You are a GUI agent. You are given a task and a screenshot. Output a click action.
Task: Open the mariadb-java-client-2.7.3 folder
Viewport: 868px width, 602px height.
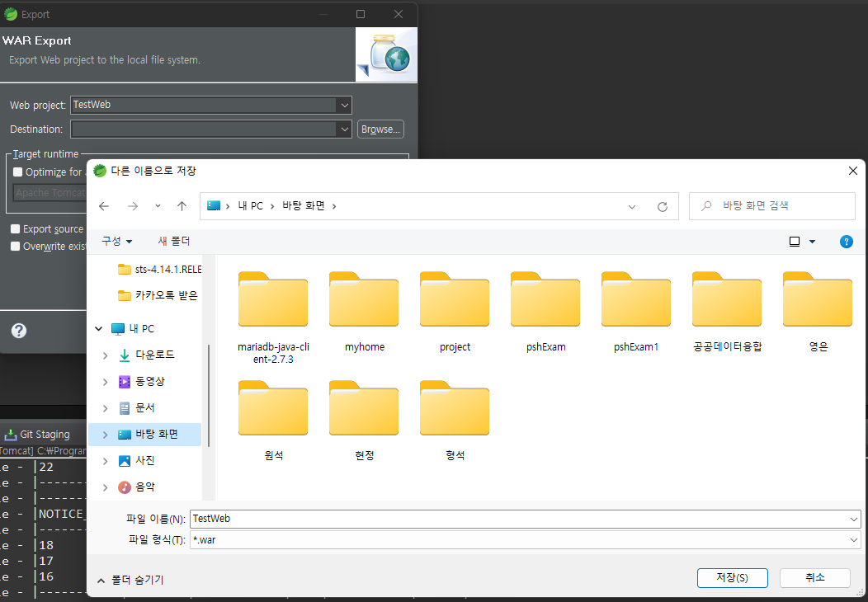273,318
